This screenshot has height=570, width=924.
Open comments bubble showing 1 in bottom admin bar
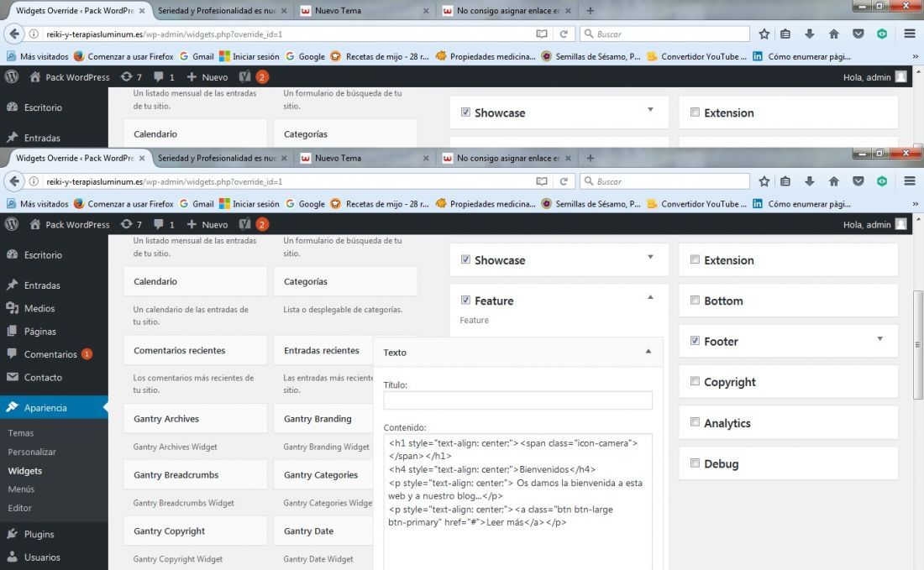tap(164, 224)
